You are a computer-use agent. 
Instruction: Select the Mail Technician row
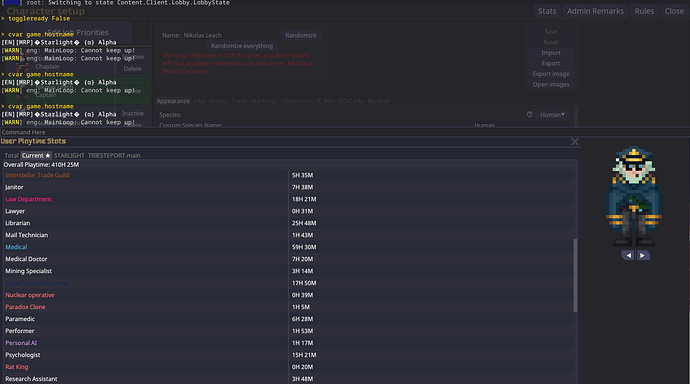click(288, 235)
